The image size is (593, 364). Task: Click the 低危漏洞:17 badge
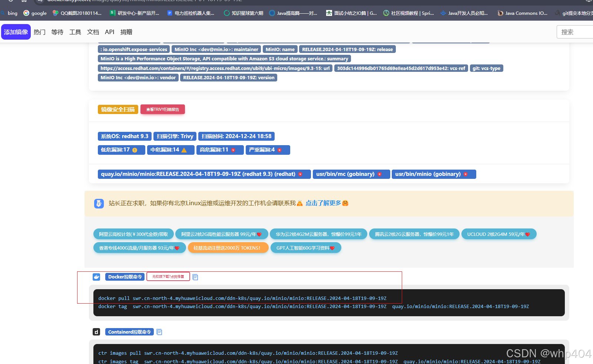(122, 150)
